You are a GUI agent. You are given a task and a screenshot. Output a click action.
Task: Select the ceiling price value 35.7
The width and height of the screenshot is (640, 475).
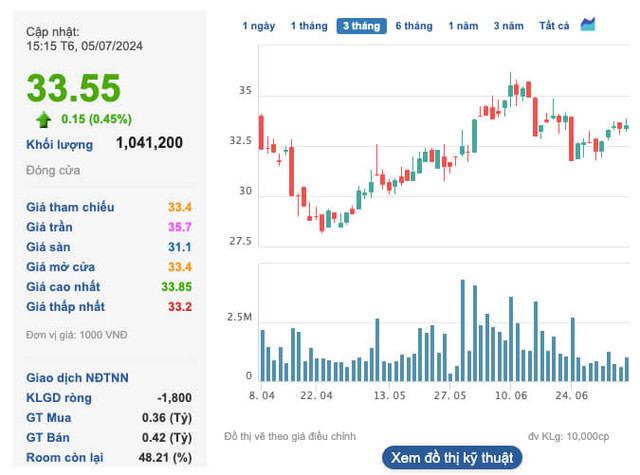[180, 227]
